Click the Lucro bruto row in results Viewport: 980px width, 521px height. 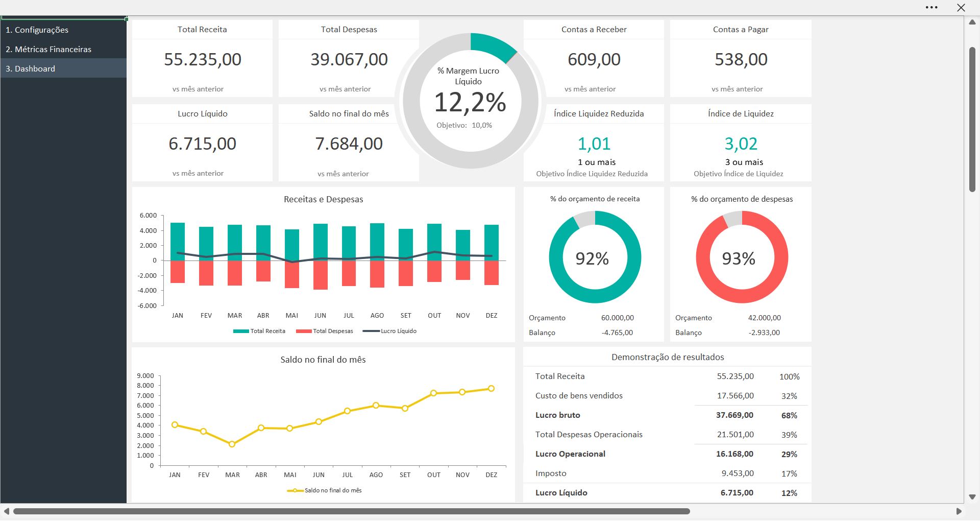[x=668, y=415]
